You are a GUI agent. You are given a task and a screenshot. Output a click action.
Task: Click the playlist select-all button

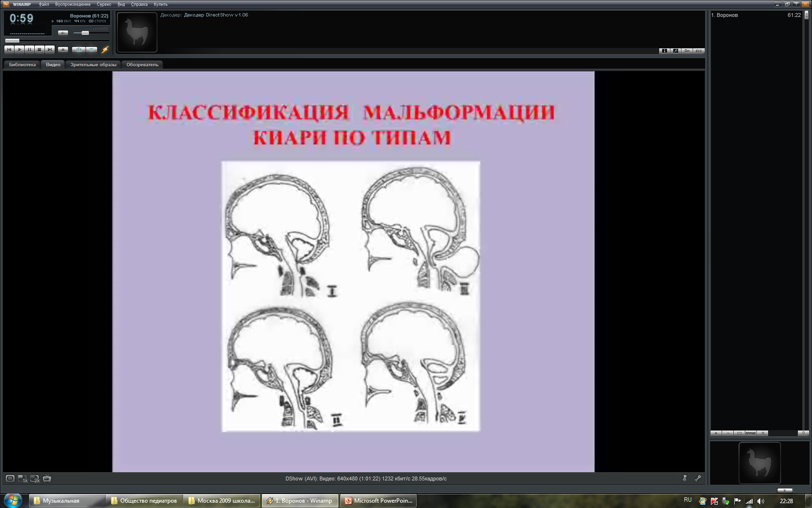(739, 433)
